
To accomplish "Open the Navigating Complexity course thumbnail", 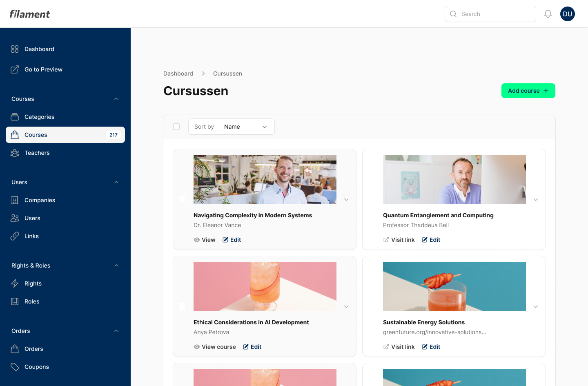I will [x=265, y=179].
